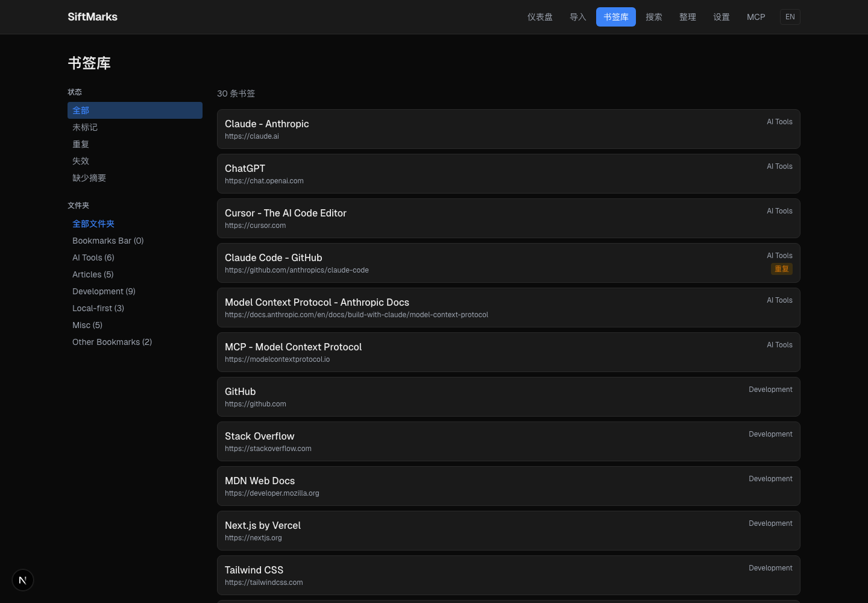The image size is (868, 603).
Task: Filter by 未标记 status
Action: click(x=135, y=127)
